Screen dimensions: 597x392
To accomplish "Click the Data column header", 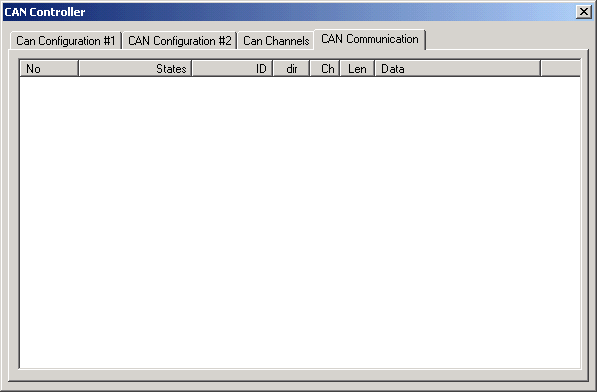I will point(458,69).
